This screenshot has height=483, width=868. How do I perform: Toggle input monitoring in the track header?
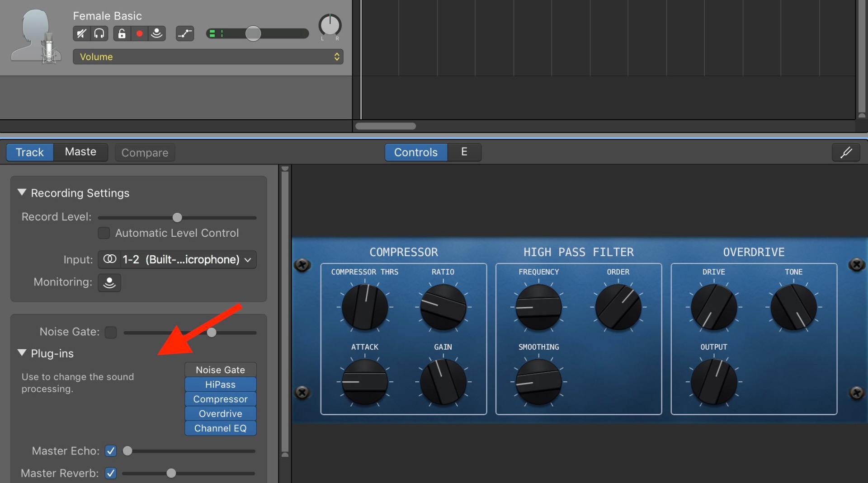[156, 33]
